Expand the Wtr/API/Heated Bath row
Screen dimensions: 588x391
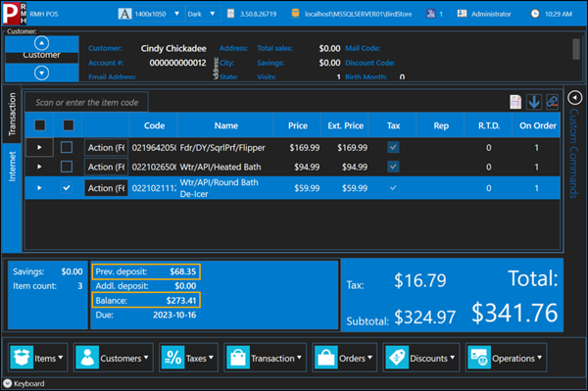[x=39, y=167]
